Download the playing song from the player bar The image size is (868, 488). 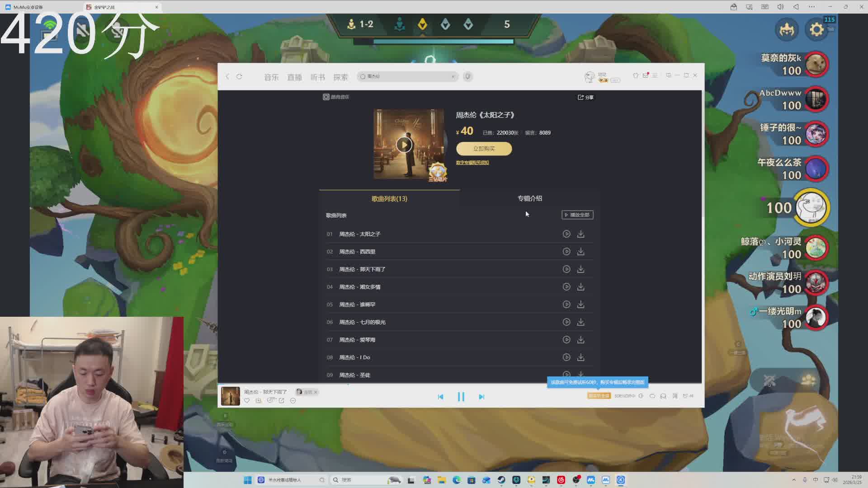pyautogui.click(x=259, y=401)
